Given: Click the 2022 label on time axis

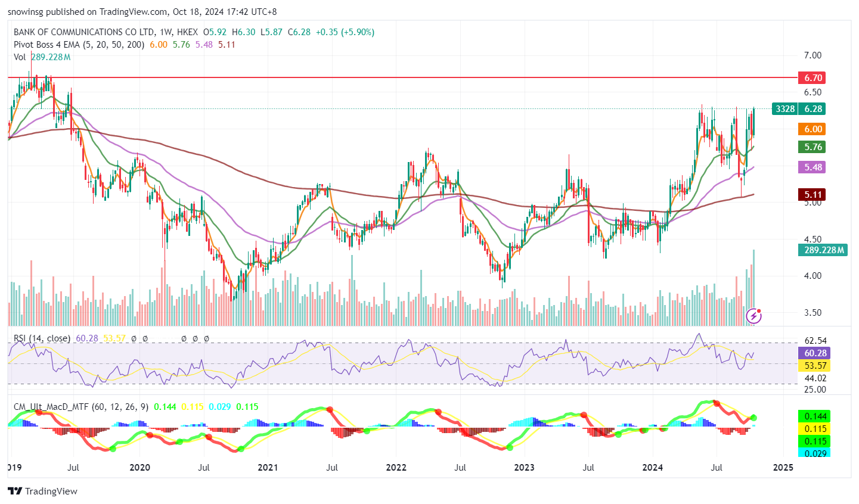Looking at the screenshot, I should pos(396,468).
